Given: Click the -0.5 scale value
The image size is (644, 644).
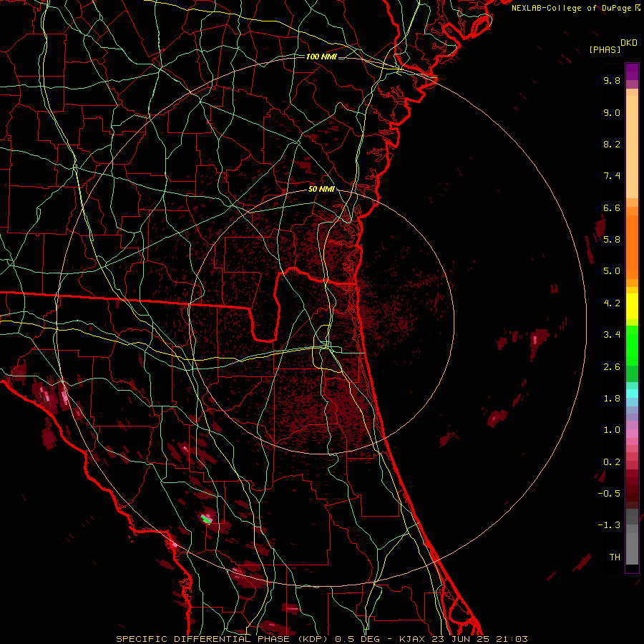Looking at the screenshot, I should coord(609,494).
